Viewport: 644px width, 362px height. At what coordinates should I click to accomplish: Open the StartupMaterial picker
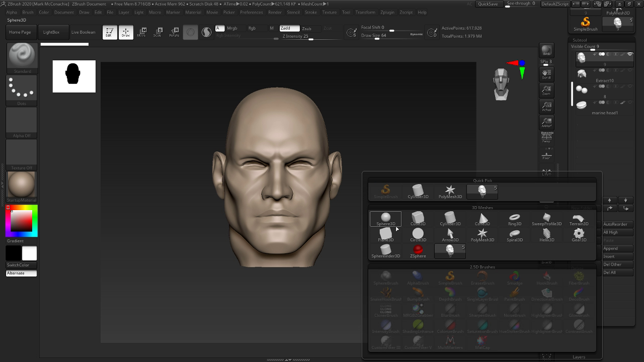(22, 187)
